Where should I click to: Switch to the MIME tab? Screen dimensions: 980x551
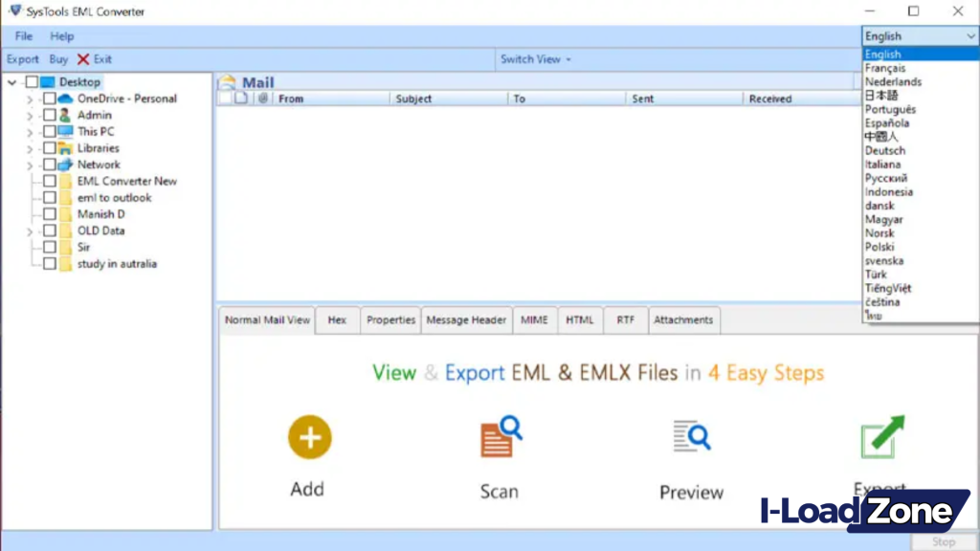[534, 320]
